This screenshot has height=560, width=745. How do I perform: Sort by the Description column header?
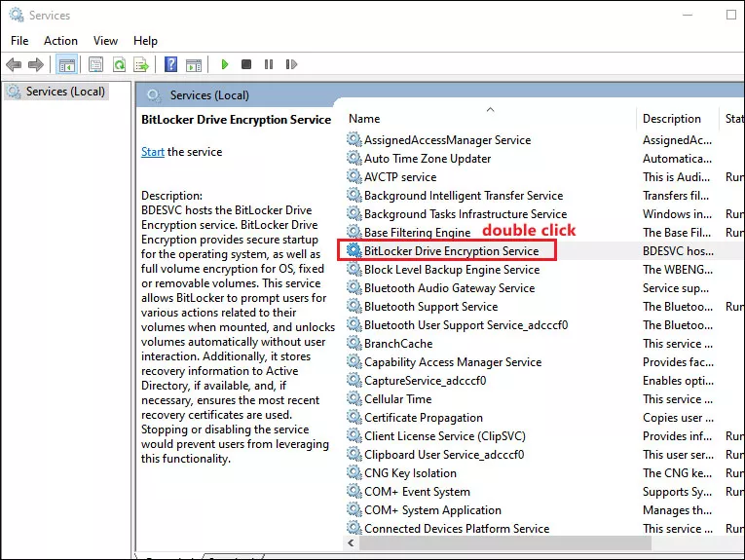click(x=672, y=119)
